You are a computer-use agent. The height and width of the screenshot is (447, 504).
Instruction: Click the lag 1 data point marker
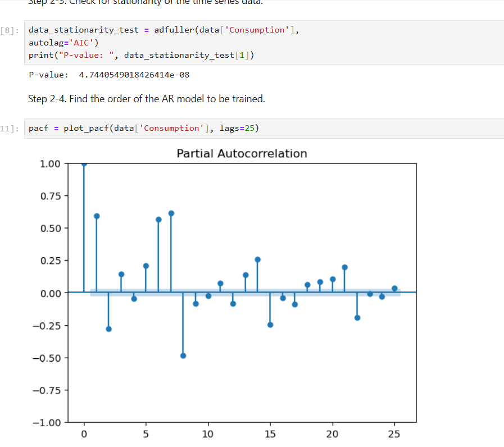[97, 216]
